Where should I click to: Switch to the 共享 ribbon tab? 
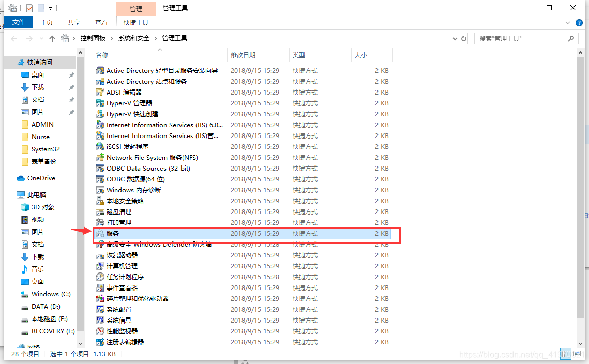click(74, 23)
